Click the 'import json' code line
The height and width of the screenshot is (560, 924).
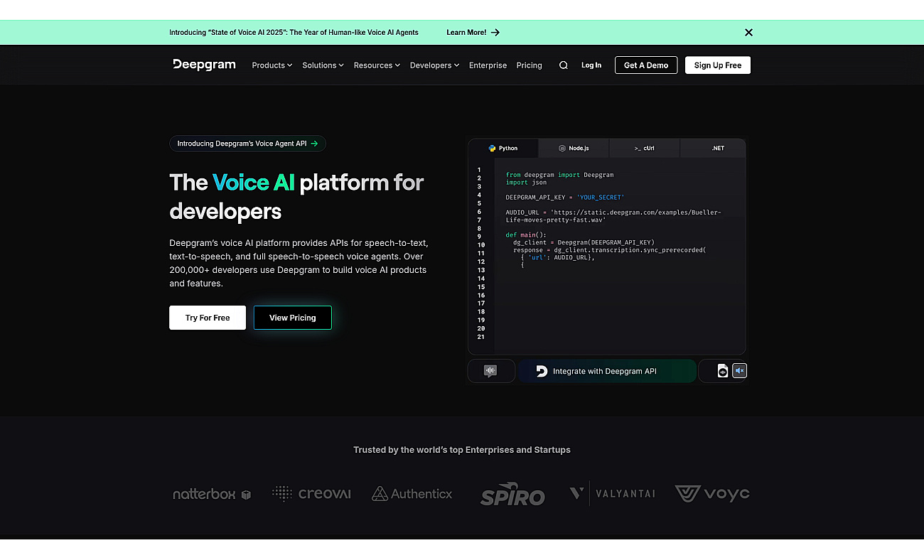(526, 183)
